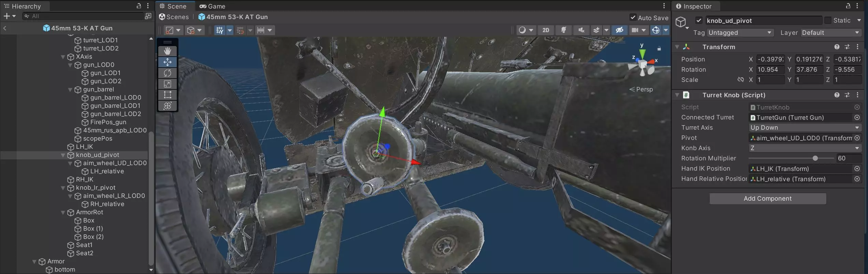Adjust the Rotation Multiplier slider

792,158
